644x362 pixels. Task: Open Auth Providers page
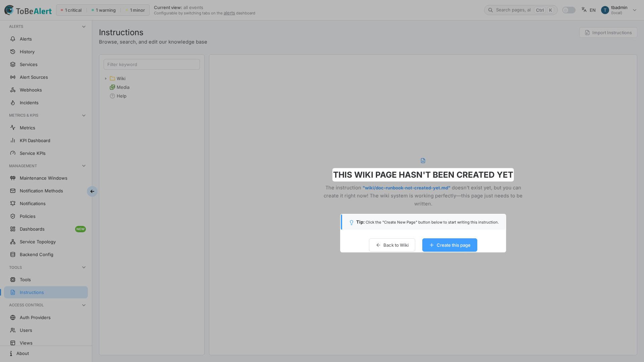(46, 317)
